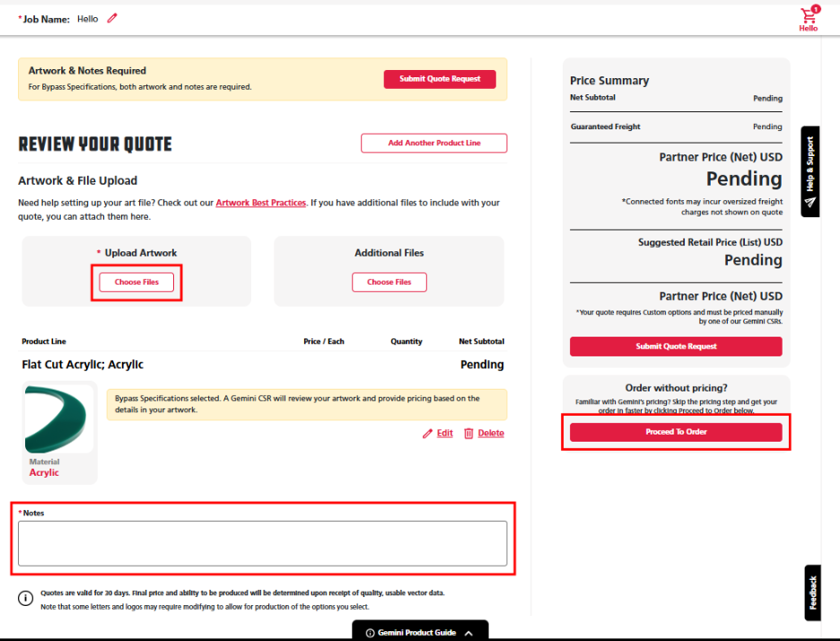Choose files under Upload Artwork
840x641 pixels.
pos(136,282)
